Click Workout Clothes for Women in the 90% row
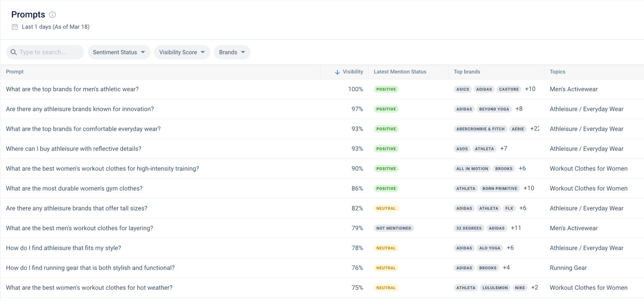Viewport: 644px width, 301px height. point(588,169)
